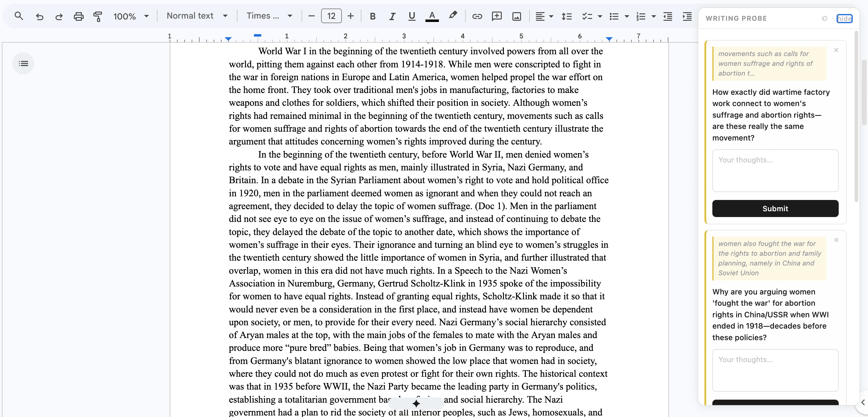The image size is (868, 417).
Task: Click the insert link icon
Action: pyautogui.click(x=477, y=16)
